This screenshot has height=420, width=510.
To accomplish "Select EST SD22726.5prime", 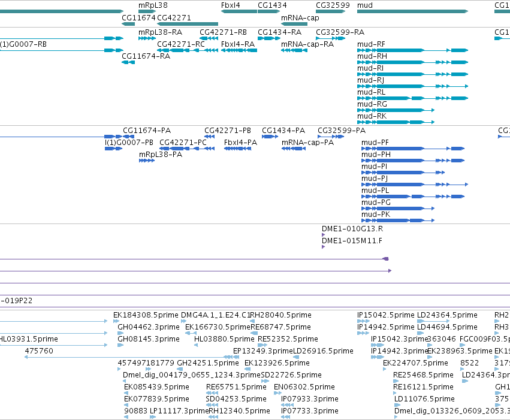I will tap(291, 376).
